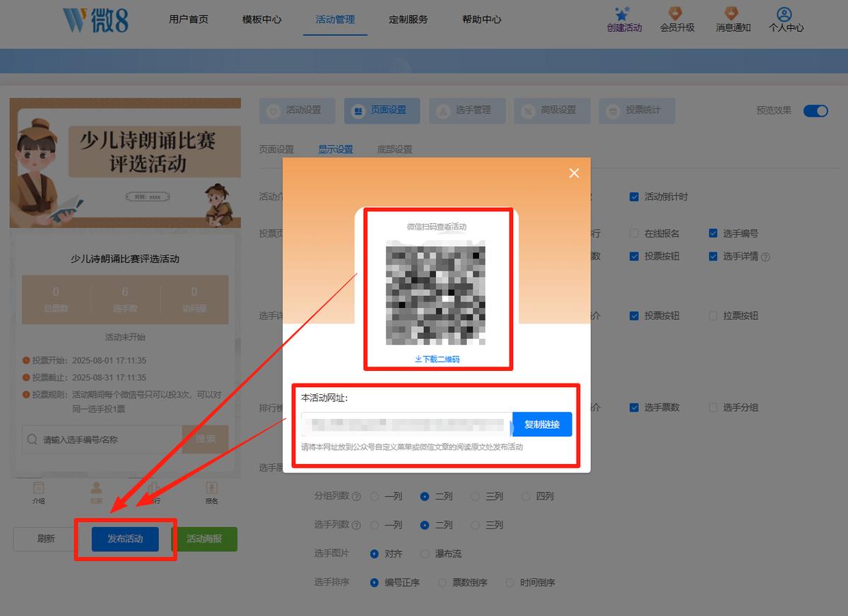
Task: Open the 模板中心 menu
Action: point(261,20)
